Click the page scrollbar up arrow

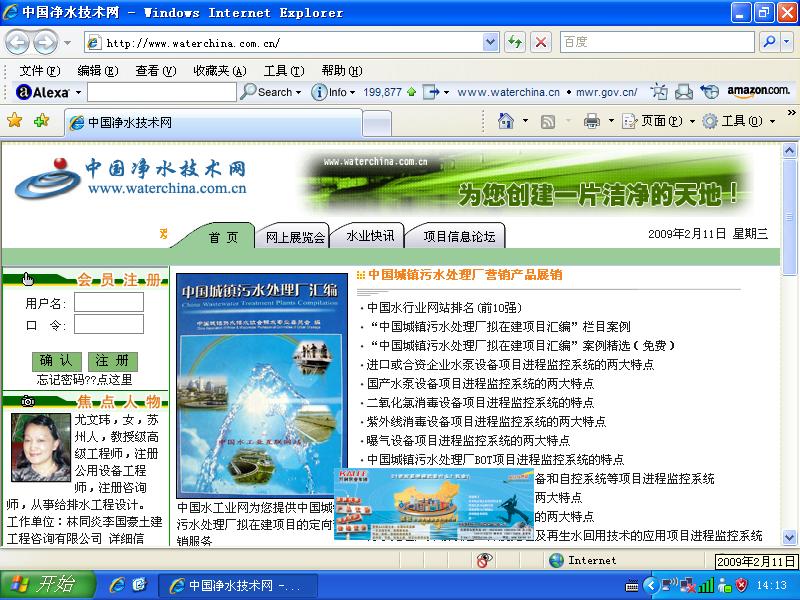789,150
